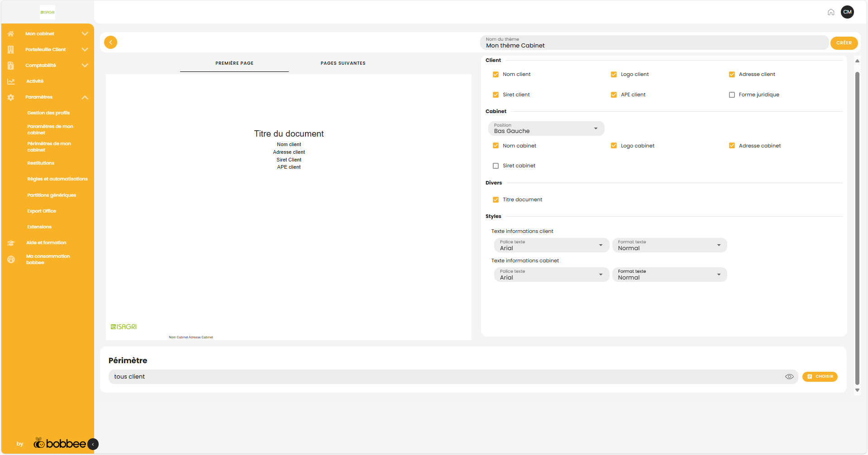The image size is (868, 455).
Task: Click the Aide et formation graduation cap icon
Action: coord(11,243)
